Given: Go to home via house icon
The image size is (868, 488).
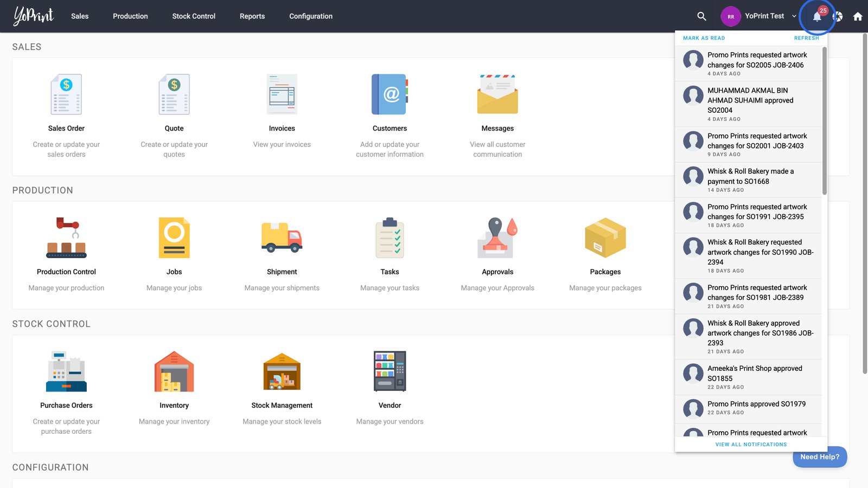Looking at the screenshot, I should (x=858, y=16).
